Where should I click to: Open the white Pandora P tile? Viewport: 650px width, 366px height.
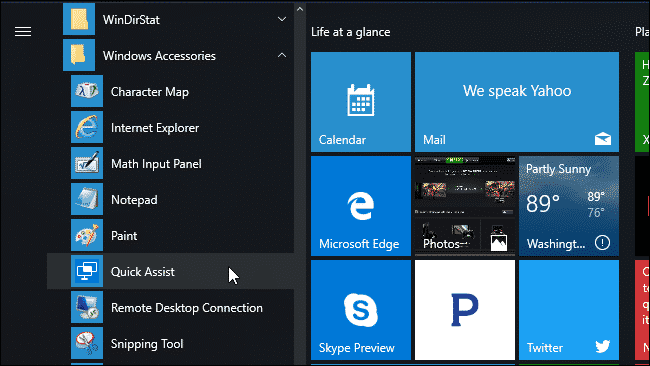point(465,310)
